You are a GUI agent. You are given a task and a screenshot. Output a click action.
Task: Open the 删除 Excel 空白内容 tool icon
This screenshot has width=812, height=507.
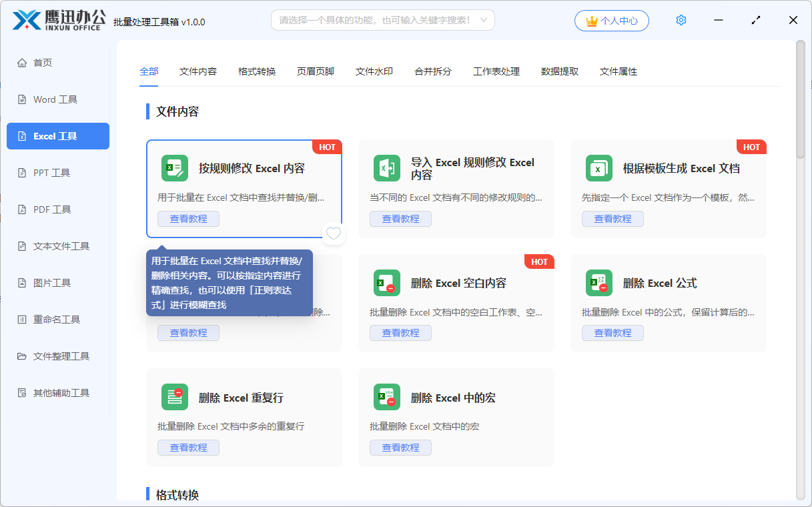click(387, 283)
